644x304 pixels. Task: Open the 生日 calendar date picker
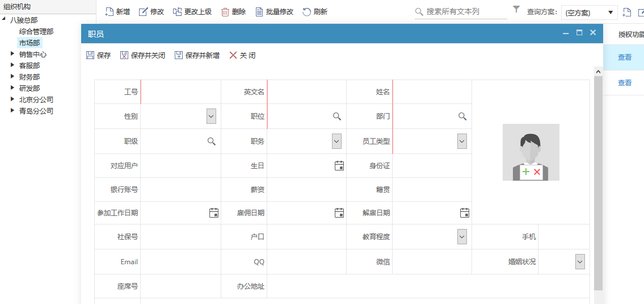click(x=339, y=166)
